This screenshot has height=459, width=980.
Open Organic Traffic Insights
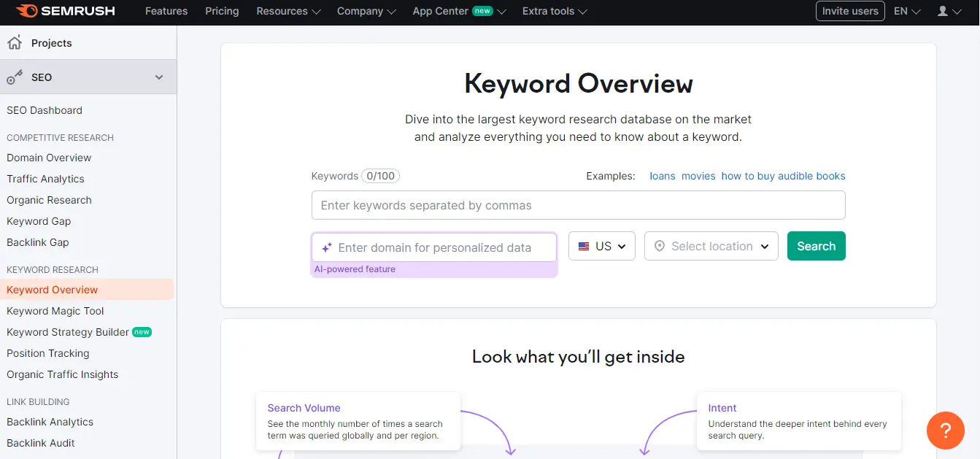pos(62,374)
